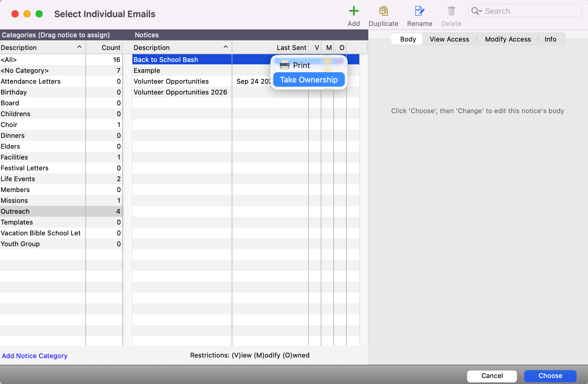Select the Elders category

pos(61,146)
